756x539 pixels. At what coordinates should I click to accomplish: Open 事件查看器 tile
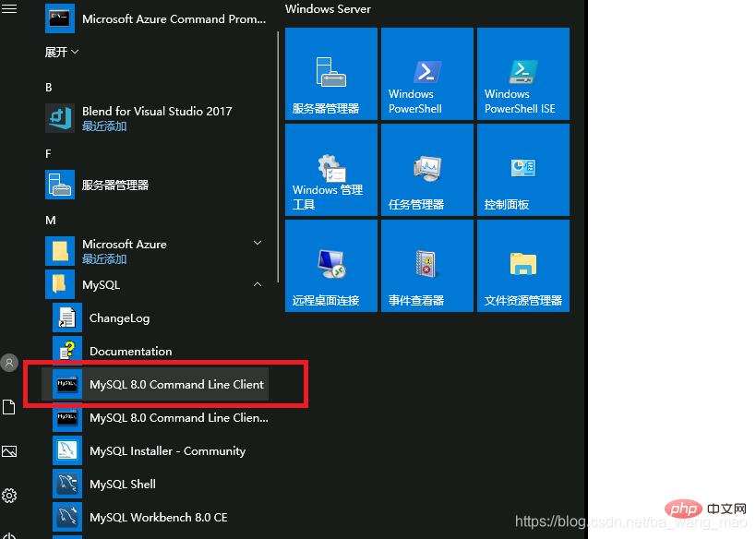(x=427, y=266)
